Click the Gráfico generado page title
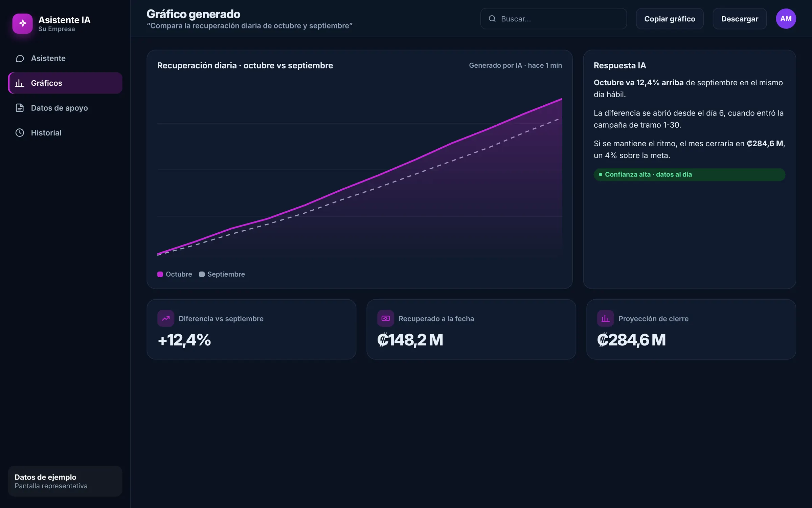Viewport: 812px width, 508px height. tap(193, 14)
